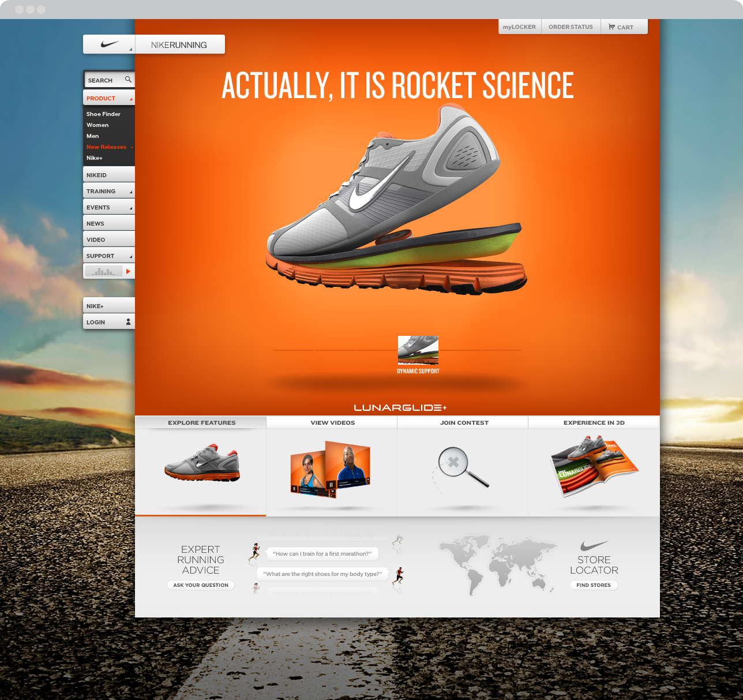Click the STORE LOCATOR heading
Image resolution: width=743 pixels, height=700 pixels.
tap(594, 565)
